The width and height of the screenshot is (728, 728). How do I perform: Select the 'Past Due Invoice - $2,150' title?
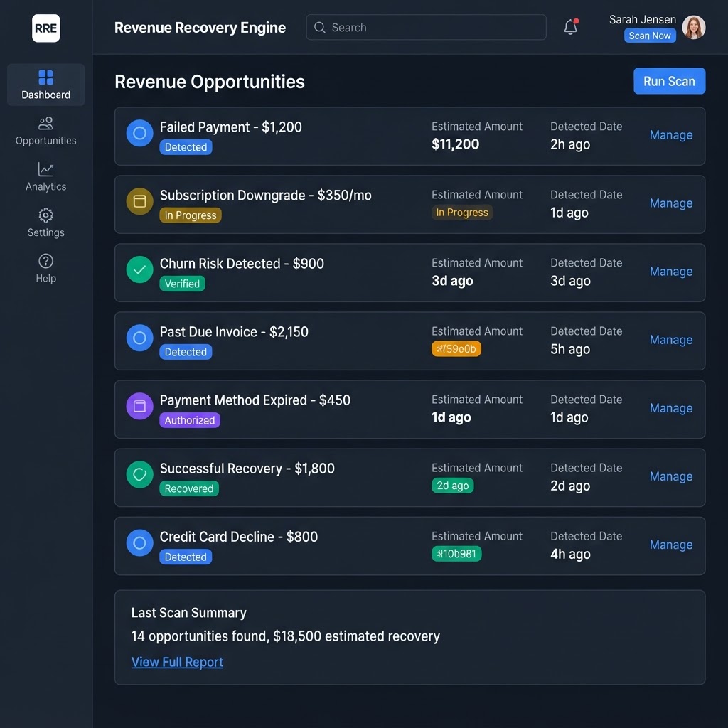click(x=234, y=332)
